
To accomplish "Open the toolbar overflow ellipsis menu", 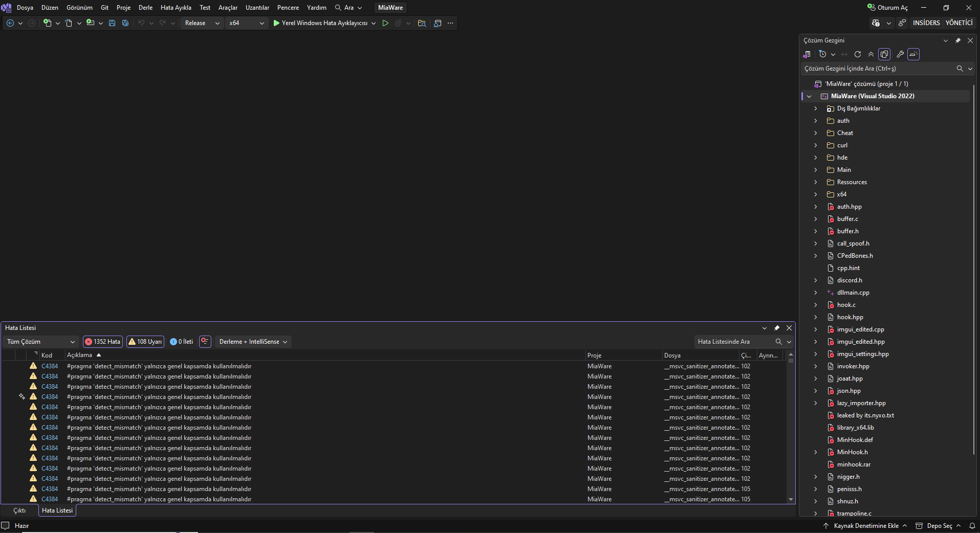I will (x=450, y=23).
